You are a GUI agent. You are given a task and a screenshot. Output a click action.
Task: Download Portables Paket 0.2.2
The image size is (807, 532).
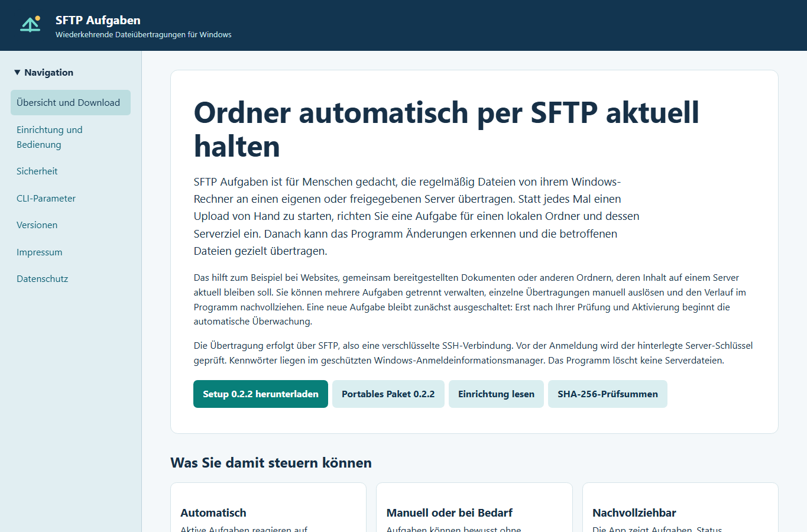tap(388, 394)
